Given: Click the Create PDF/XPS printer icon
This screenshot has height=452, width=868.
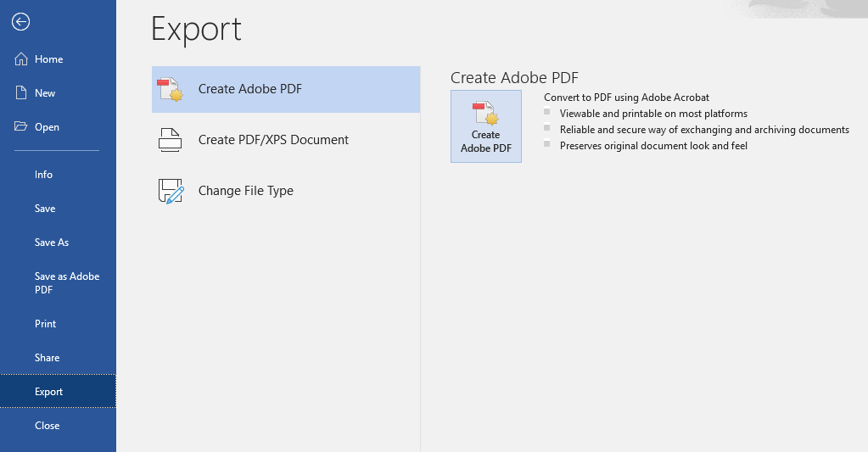Looking at the screenshot, I should tap(170, 140).
